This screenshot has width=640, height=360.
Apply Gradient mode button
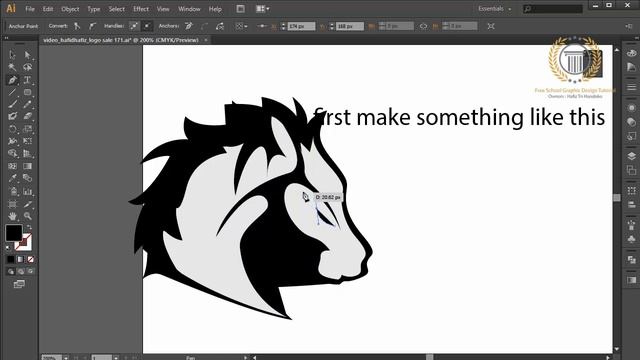[20, 259]
